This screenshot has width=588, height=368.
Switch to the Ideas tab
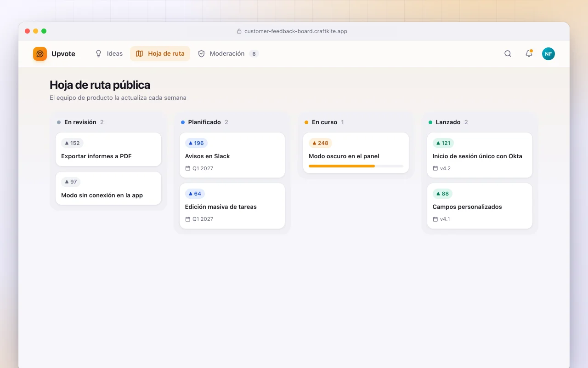109,53
